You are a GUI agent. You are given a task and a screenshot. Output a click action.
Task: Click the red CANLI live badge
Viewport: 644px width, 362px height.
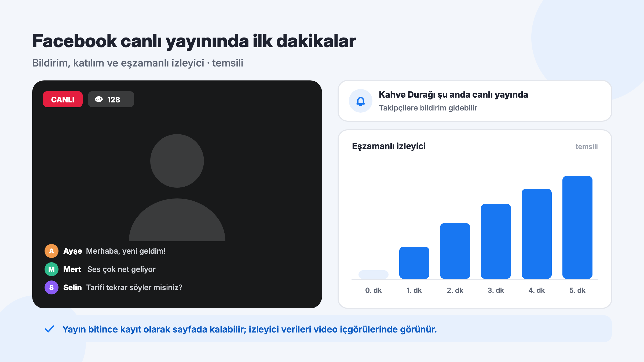(x=63, y=99)
